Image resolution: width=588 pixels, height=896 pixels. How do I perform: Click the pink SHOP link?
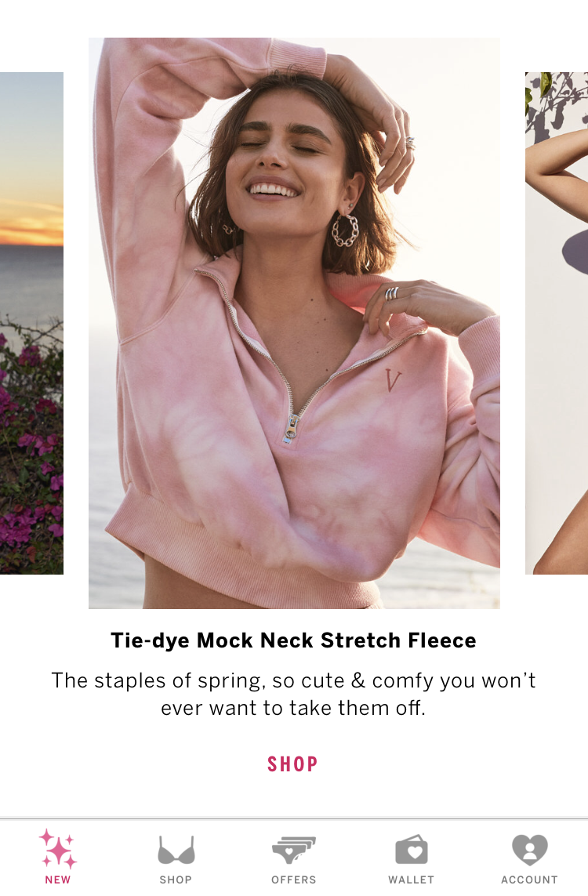[292, 764]
